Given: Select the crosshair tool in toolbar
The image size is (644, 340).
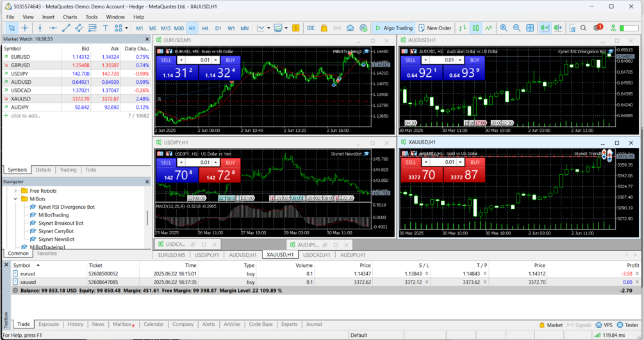Looking at the screenshot, I should (x=24, y=28).
